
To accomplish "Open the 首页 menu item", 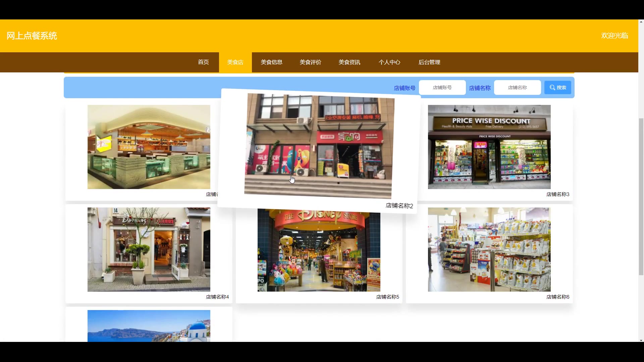I will tap(203, 62).
